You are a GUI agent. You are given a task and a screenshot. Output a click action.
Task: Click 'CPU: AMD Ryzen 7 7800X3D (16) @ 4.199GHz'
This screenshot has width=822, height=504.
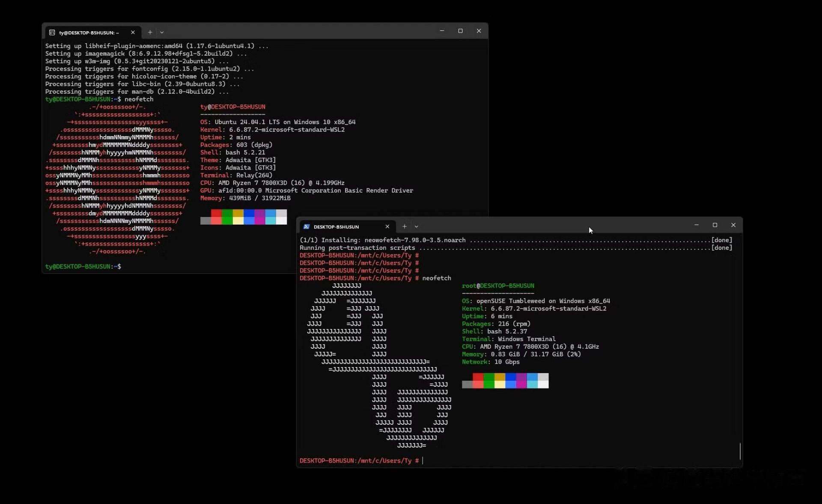272,183
